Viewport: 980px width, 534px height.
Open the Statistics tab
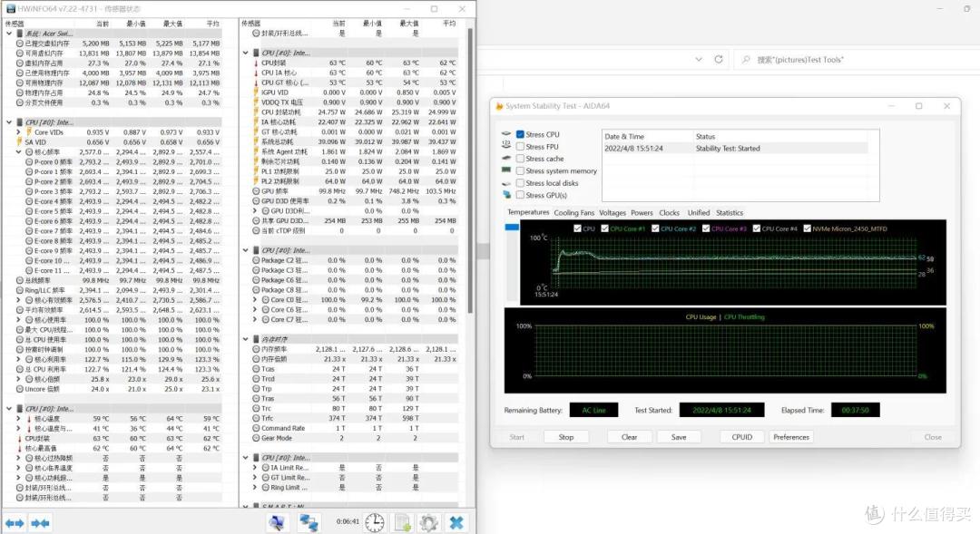click(x=730, y=213)
